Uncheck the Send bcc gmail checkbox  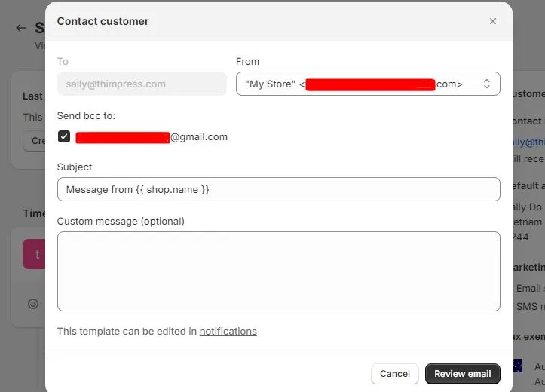coord(64,136)
